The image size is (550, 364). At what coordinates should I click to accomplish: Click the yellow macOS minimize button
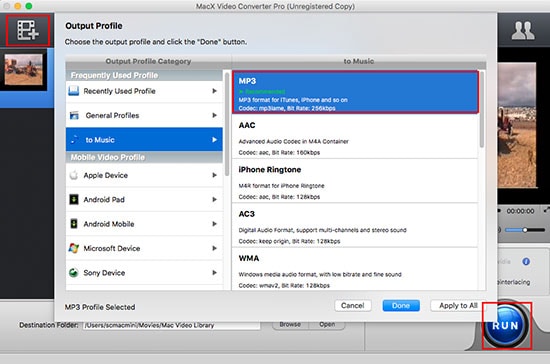click(18, 6)
